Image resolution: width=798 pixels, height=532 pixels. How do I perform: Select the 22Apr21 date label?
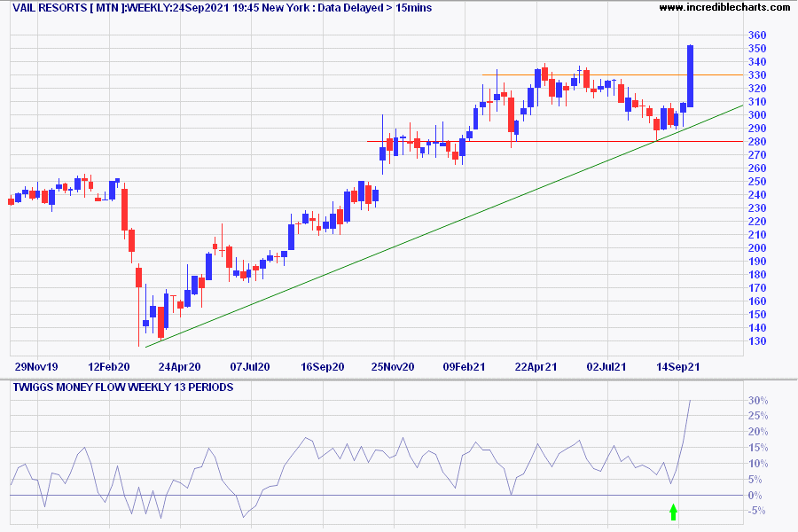click(536, 366)
